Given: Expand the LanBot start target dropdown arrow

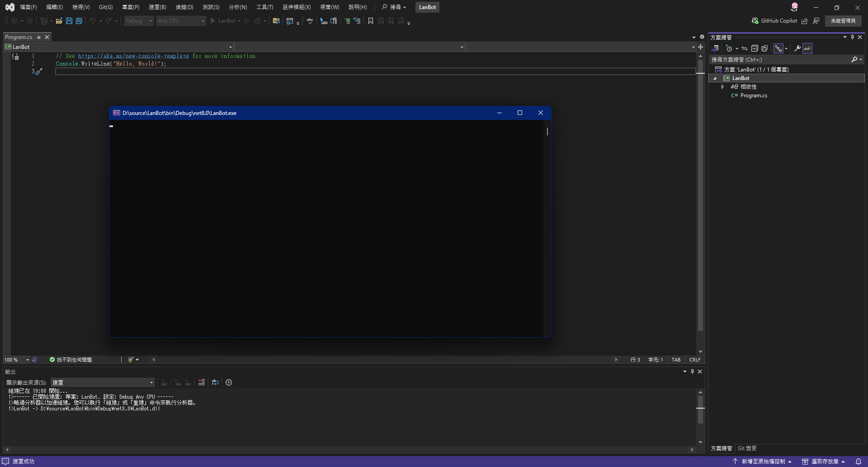Looking at the screenshot, I should tap(239, 21).
